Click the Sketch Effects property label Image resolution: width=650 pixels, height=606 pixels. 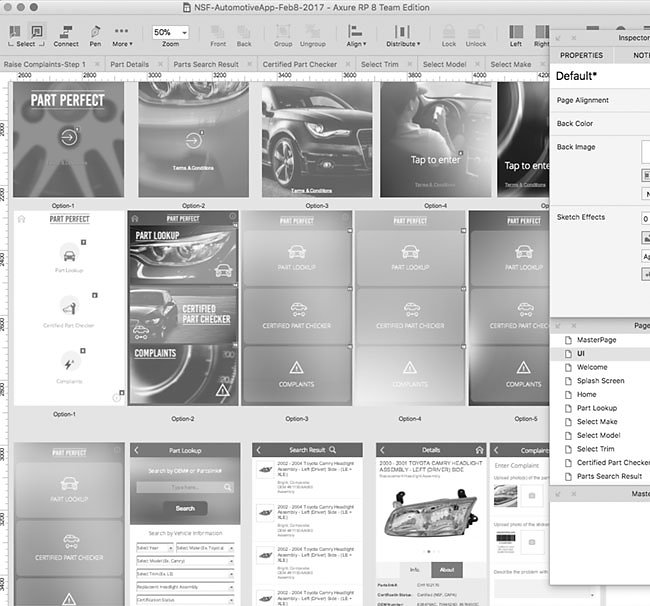click(580, 217)
